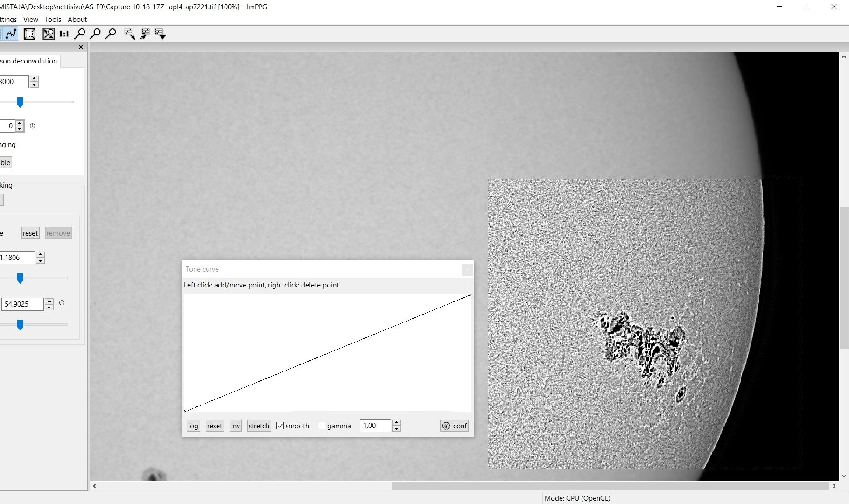Click the save processing settings icon
The width and height of the screenshot is (849, 504).
pos(145,34)
